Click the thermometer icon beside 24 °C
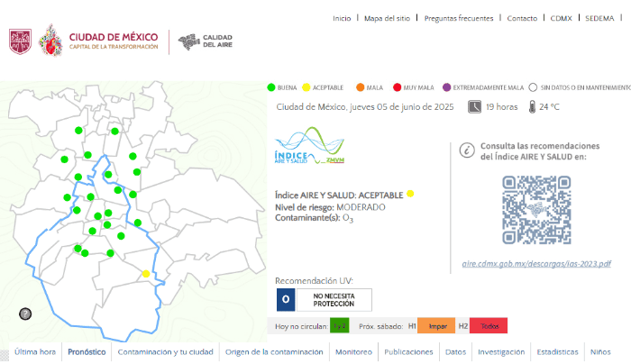631x364 pixels. (532, 106)
